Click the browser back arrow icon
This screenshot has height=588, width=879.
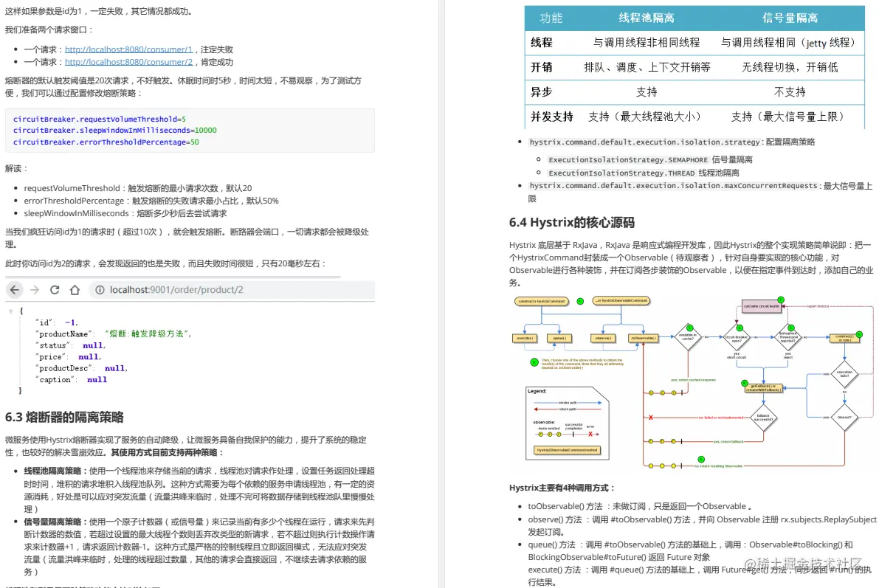[15, 290]
